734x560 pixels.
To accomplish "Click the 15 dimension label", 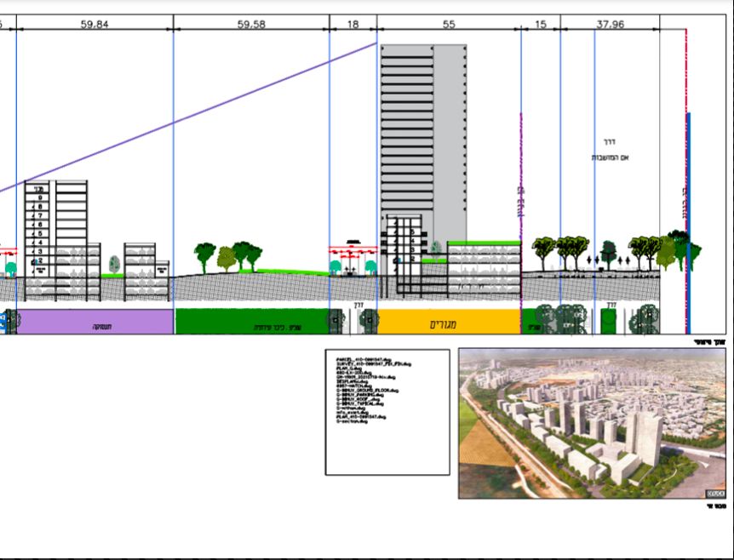I will coord(541,25).
